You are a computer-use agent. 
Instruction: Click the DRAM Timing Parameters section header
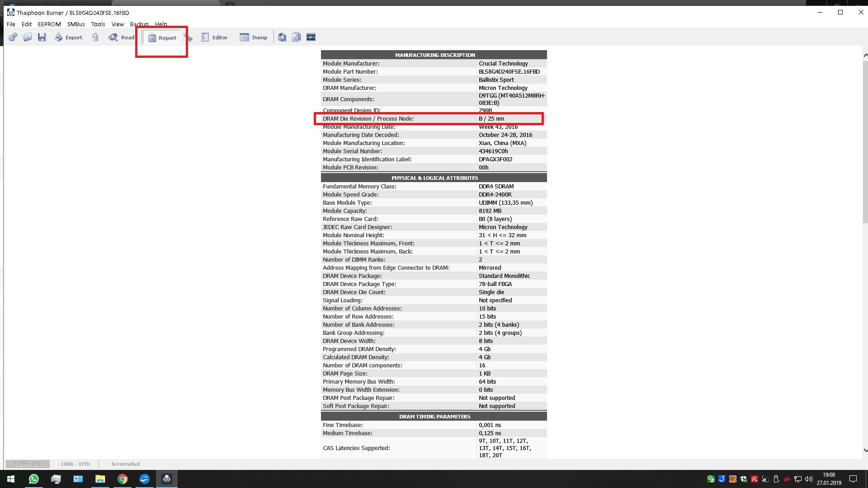[x=434, y=417]
